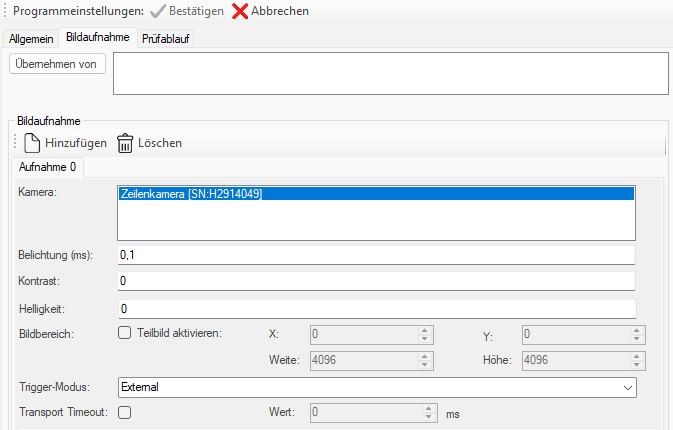Toggle the Transport Timeout checkbox
The height and width of the screenshot is (430, 673).
125,411
